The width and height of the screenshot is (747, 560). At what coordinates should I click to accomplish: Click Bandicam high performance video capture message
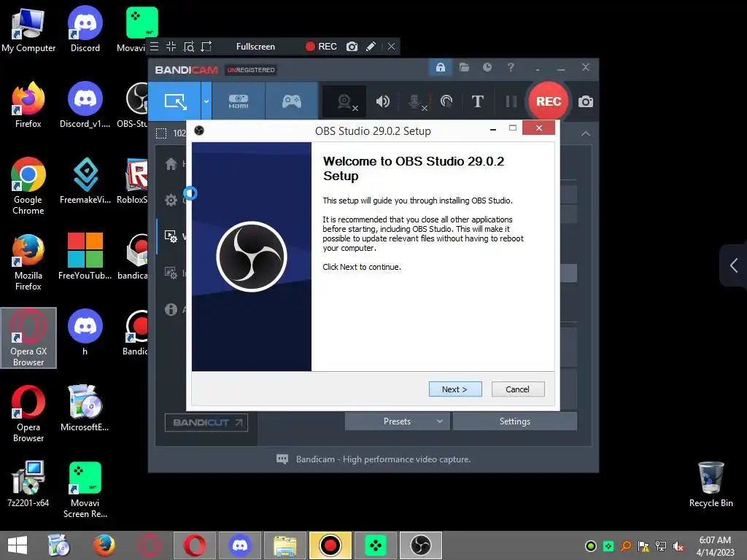coord(383,459)
